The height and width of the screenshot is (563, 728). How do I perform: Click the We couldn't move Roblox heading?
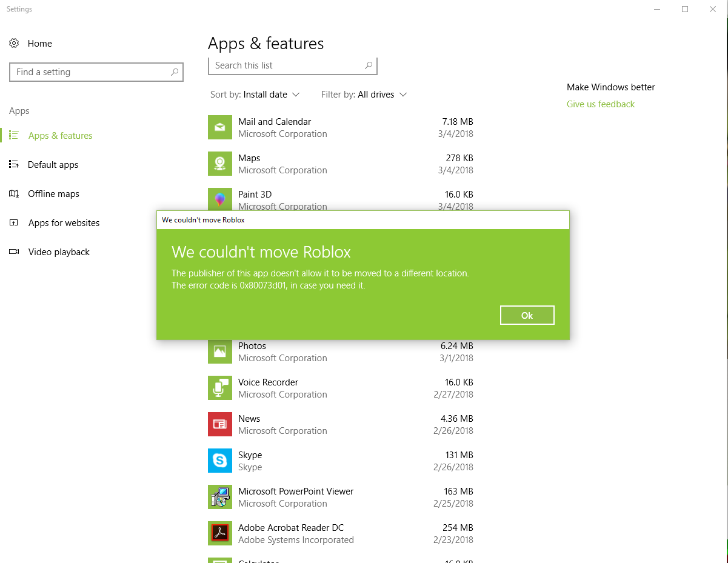point(261,252)
